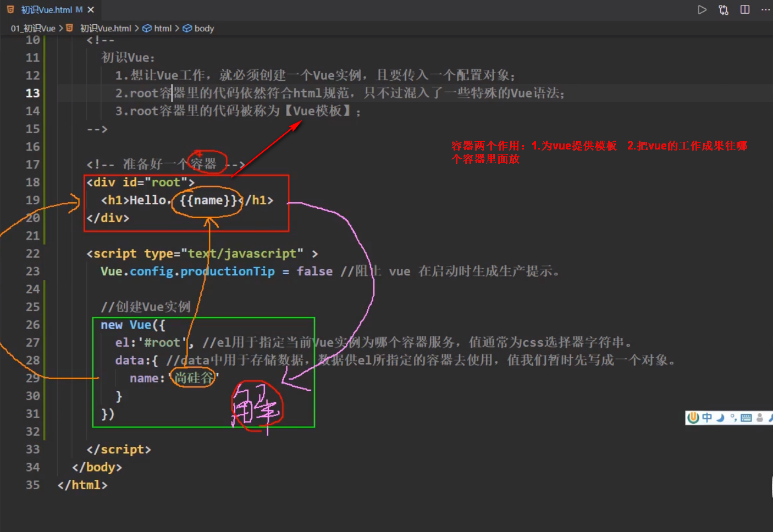Viewport: 773px width, 532px height.
Task: Split the editor to the right
Action: (x=745, y=9)
